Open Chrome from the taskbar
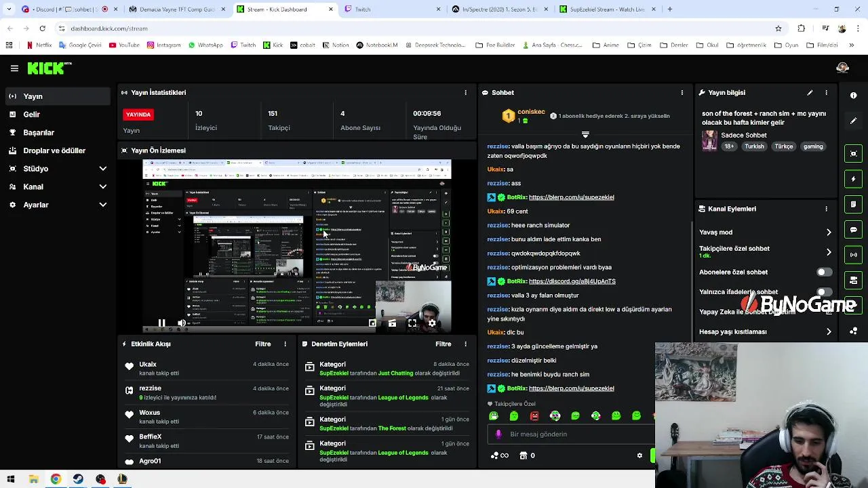The width and height of the screenshot is (868, 488). point(56,479)
